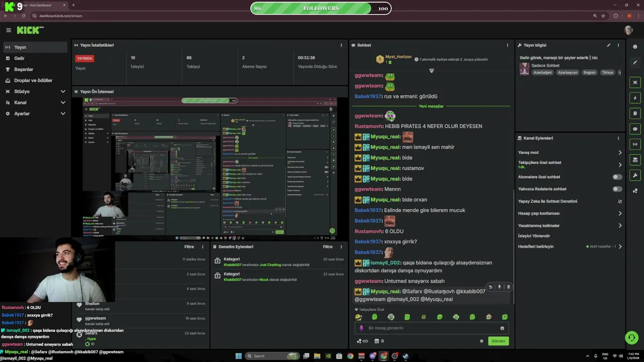This screenshot has height=362, width=644.
Task: Open Yapay Zeka ile Sohbet Denetimi
Action: (x=570, y=201)
